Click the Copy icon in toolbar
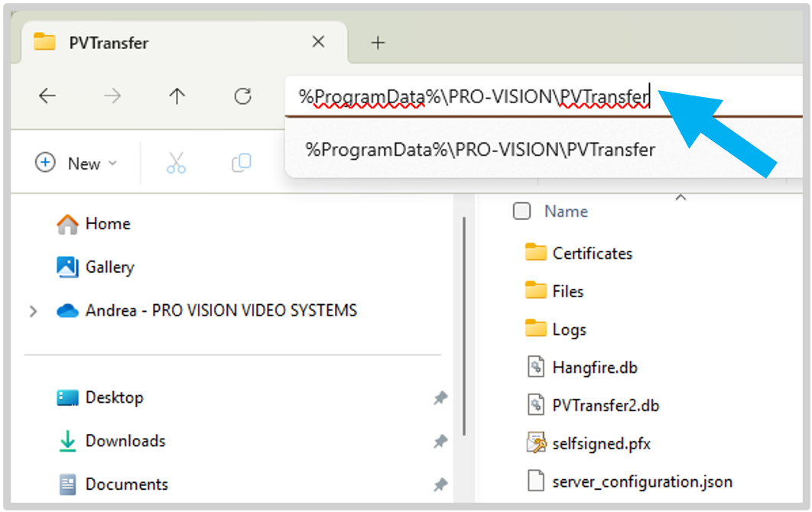The image size is (812, 512). pos(242,163)
